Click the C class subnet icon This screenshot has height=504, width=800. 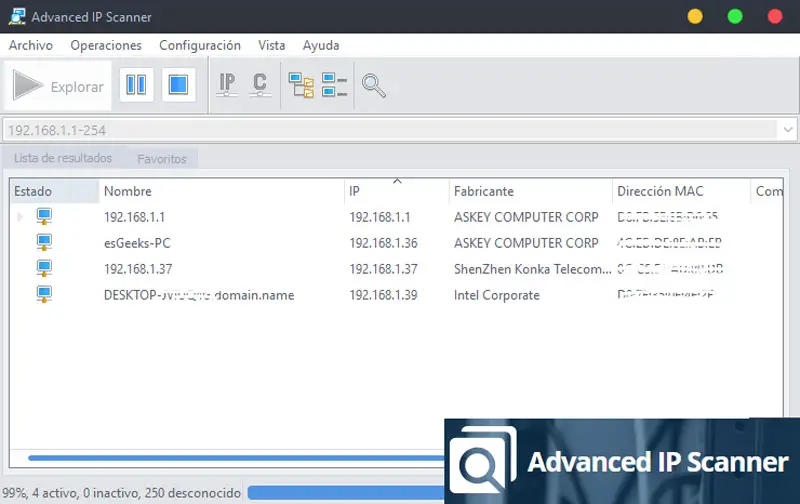(260, 85)
